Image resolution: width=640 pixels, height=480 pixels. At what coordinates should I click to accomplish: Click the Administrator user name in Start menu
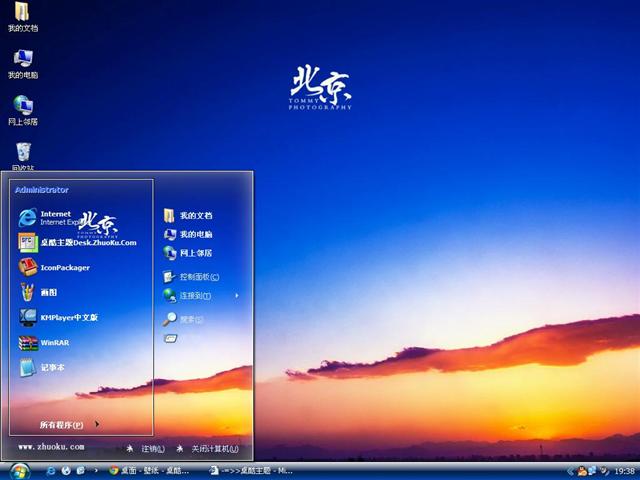[42, 190]
